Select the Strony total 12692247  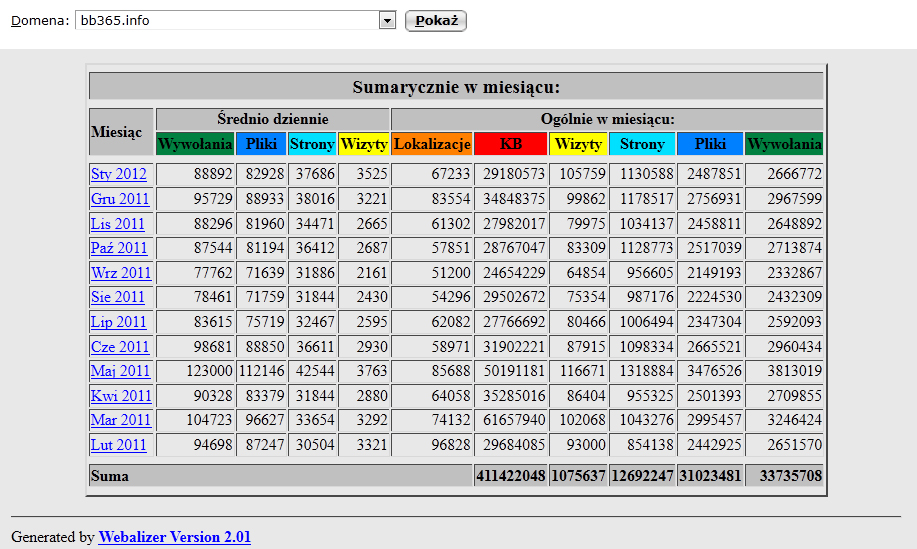642,476
